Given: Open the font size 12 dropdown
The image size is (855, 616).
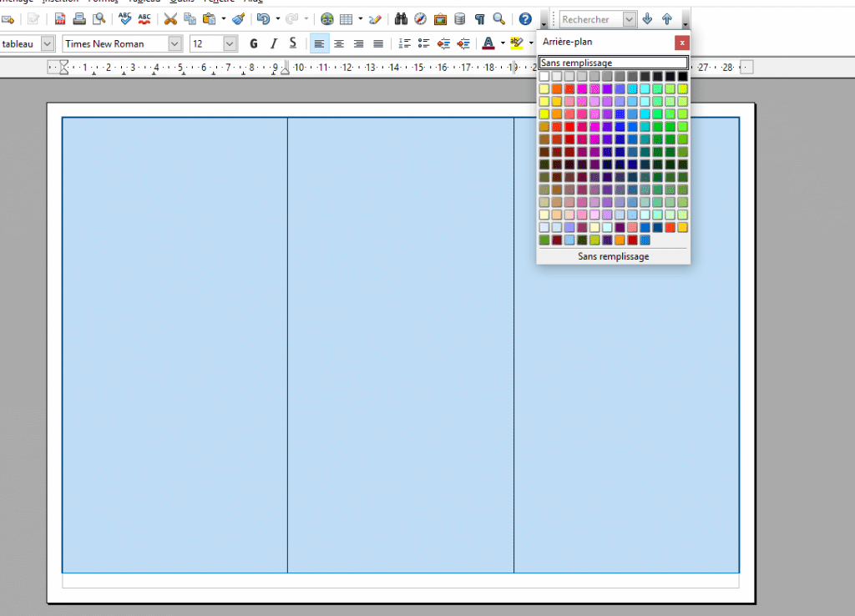Looking at the screenshot, I should (230, 43).
